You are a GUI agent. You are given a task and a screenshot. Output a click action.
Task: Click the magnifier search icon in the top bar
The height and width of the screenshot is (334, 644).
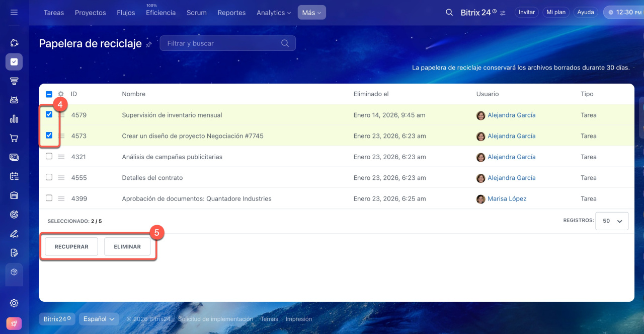449,12
